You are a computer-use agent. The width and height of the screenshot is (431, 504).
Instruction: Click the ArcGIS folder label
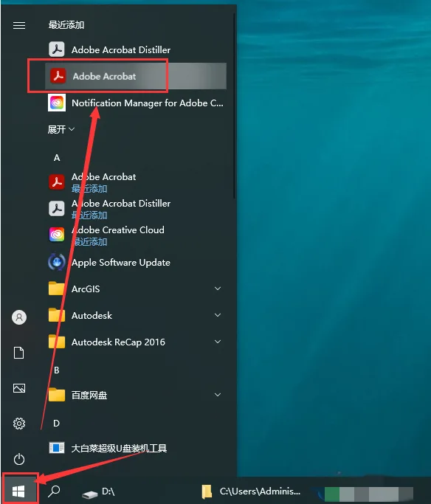coord(86,289)
